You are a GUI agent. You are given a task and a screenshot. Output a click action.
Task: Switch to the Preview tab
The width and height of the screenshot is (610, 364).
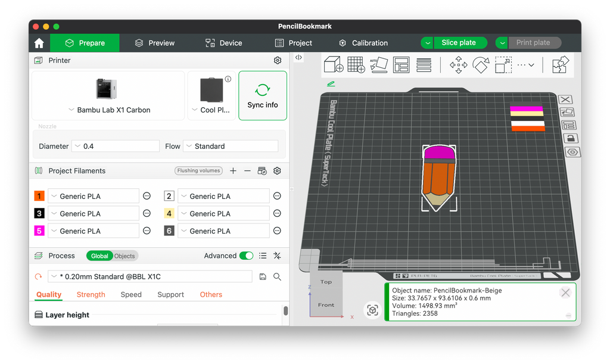point(154,43)
